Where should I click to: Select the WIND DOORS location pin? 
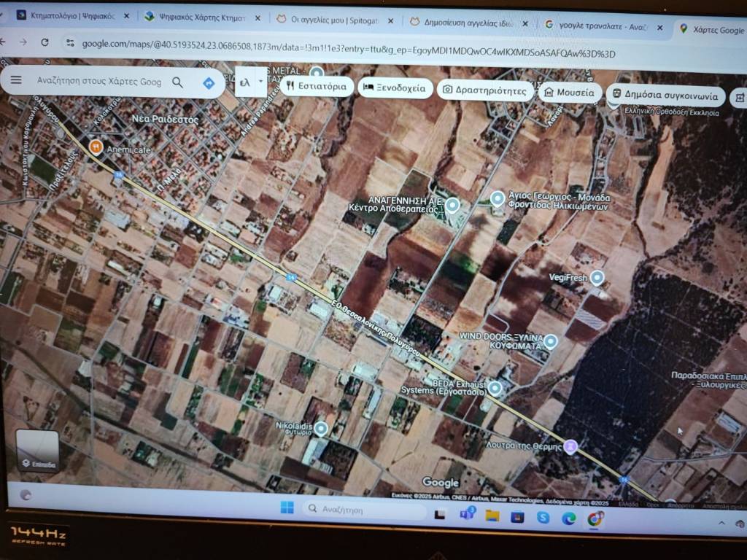[x=551, y=341]
